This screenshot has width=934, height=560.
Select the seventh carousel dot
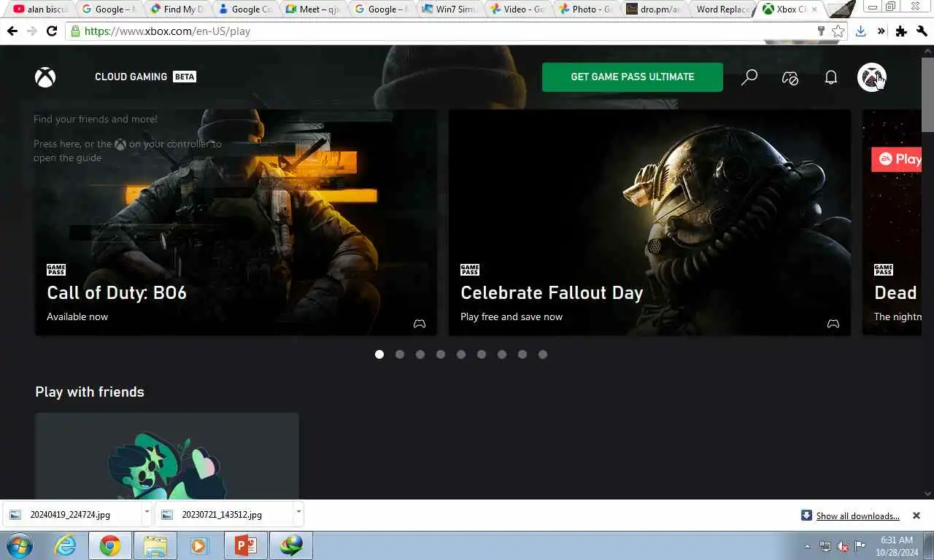click(x=502, y=354)
